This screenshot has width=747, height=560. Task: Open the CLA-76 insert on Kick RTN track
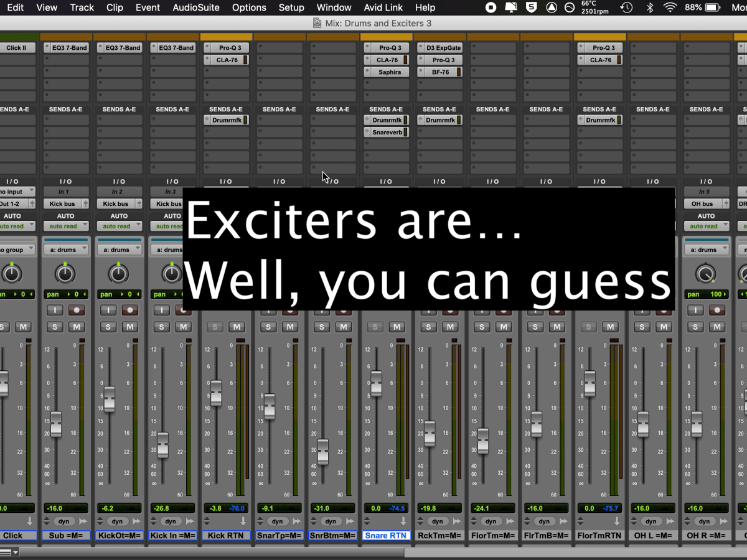point(226,60)
